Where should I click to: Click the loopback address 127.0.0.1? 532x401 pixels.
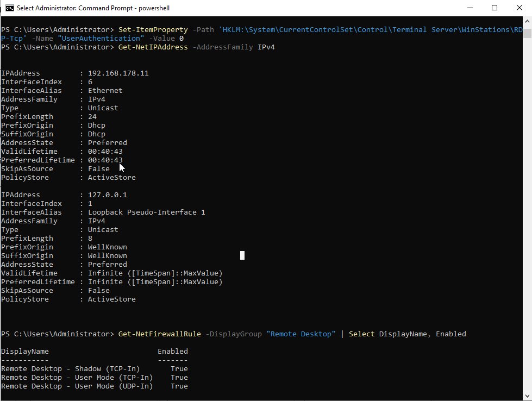107,195
